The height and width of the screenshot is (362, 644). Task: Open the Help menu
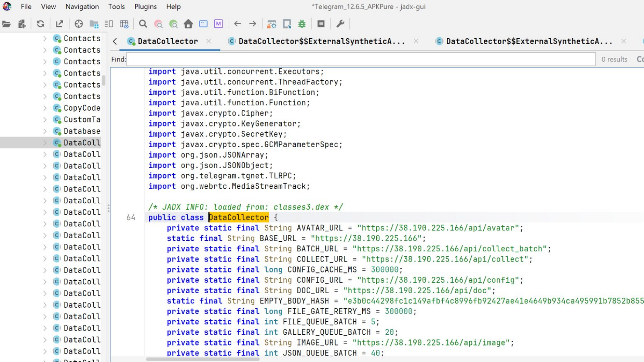click(x=173, y=6)
